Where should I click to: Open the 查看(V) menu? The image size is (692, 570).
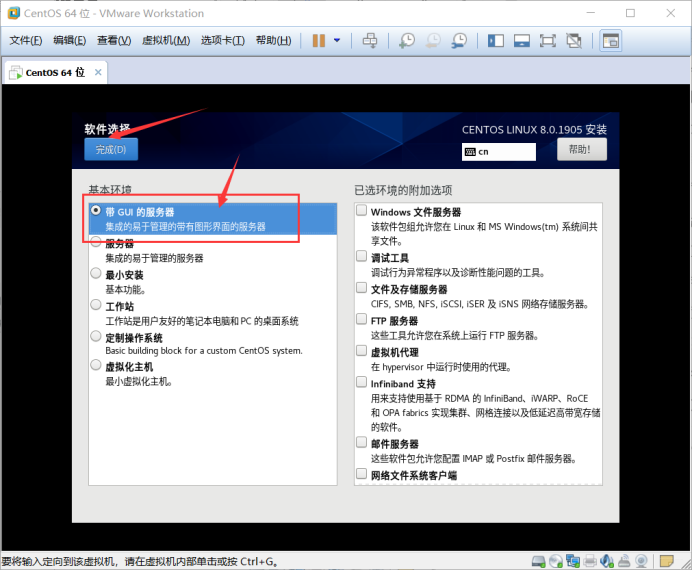click(114, 41)
